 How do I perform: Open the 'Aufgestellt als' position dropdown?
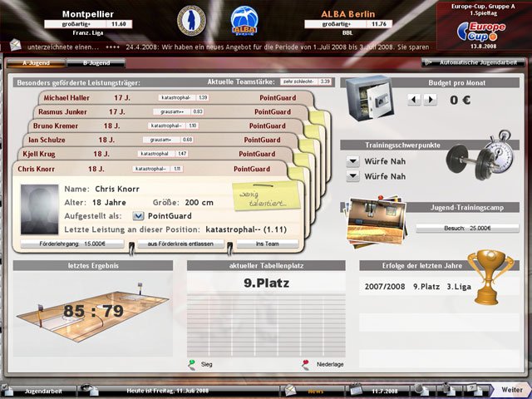138,216
